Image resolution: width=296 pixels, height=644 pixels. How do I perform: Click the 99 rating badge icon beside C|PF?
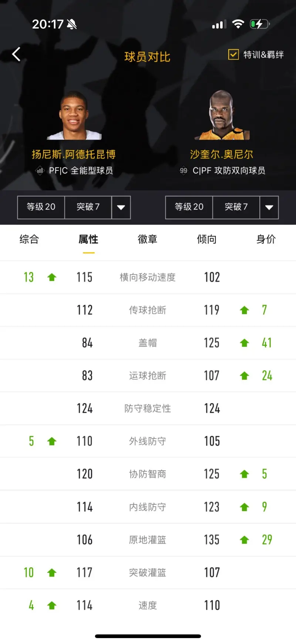point(184,171)
